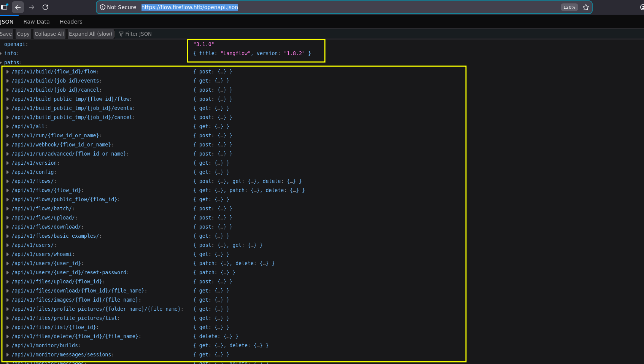Select the /api/v1/files/list/{flow_id} path

[55, 327]
